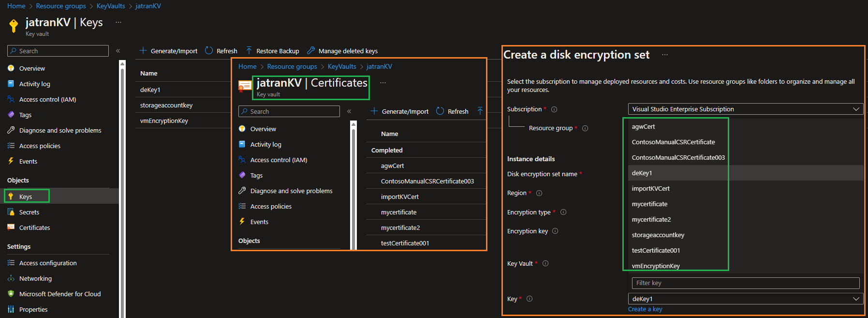The width and height of the screenshot is (868, 318).
Task: Show info for Resource group field
Action: click(x=585, y=128)
